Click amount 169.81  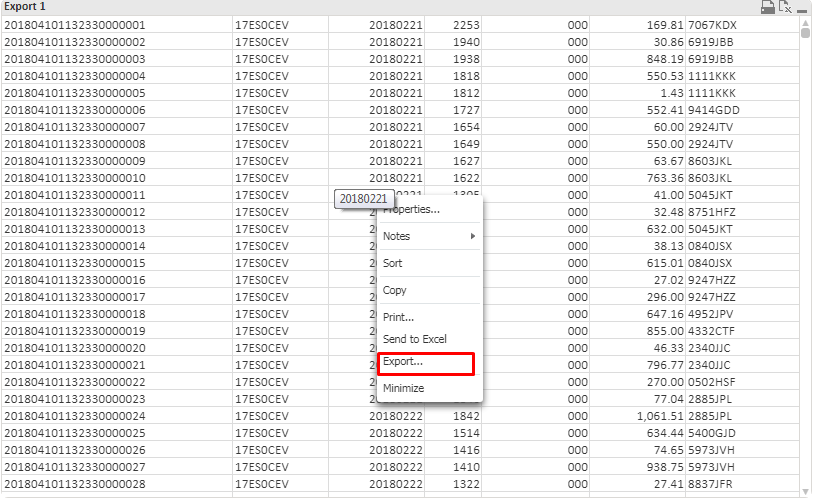pos(665,25)
